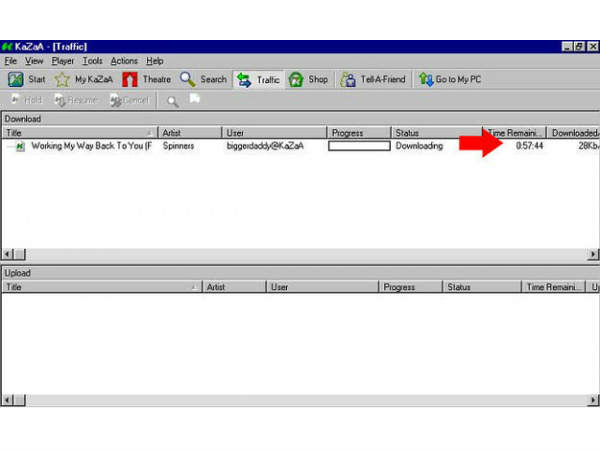Click the download progress bar

coord(359,146)
